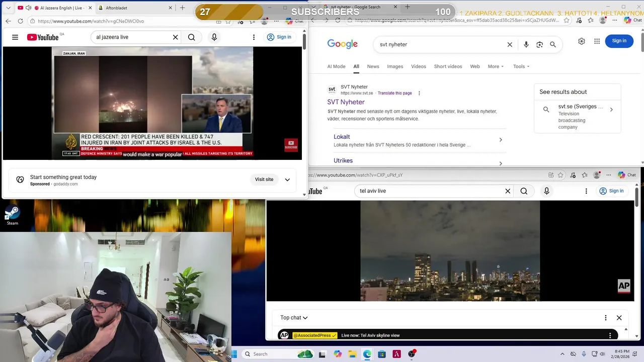Submit the 'svt nyheter' Google search
644x362 pixels.
553,44
